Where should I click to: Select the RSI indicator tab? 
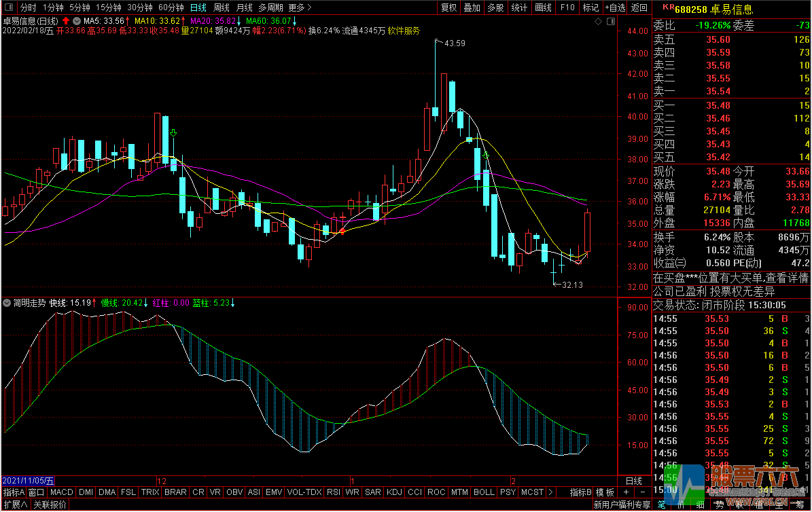pyautogui.click(x=334, y=492)
